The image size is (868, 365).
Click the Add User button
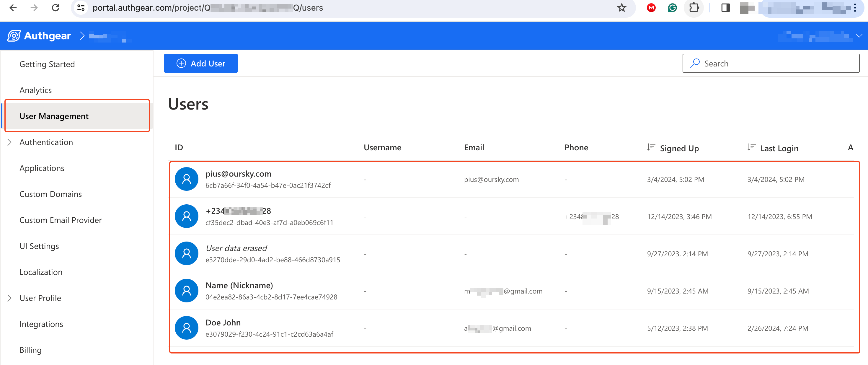click(200, 63)
